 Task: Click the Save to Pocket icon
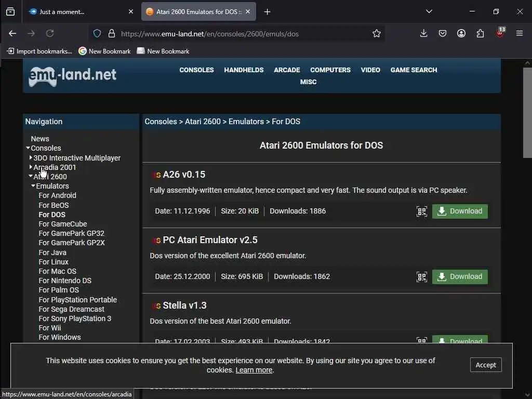click(x=443, y=33)
